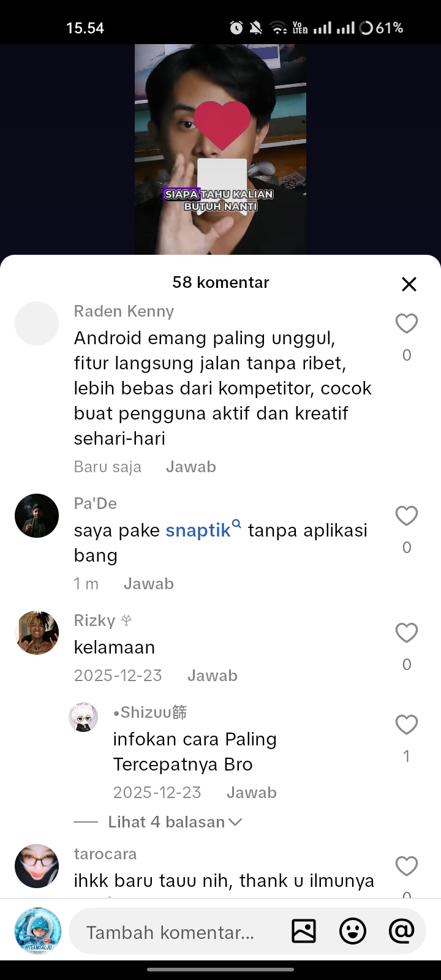Reply to Raden Kenny via Jawab
This screenshot has height=980, width=441.
pyautogui.click(x=191, y=467)
